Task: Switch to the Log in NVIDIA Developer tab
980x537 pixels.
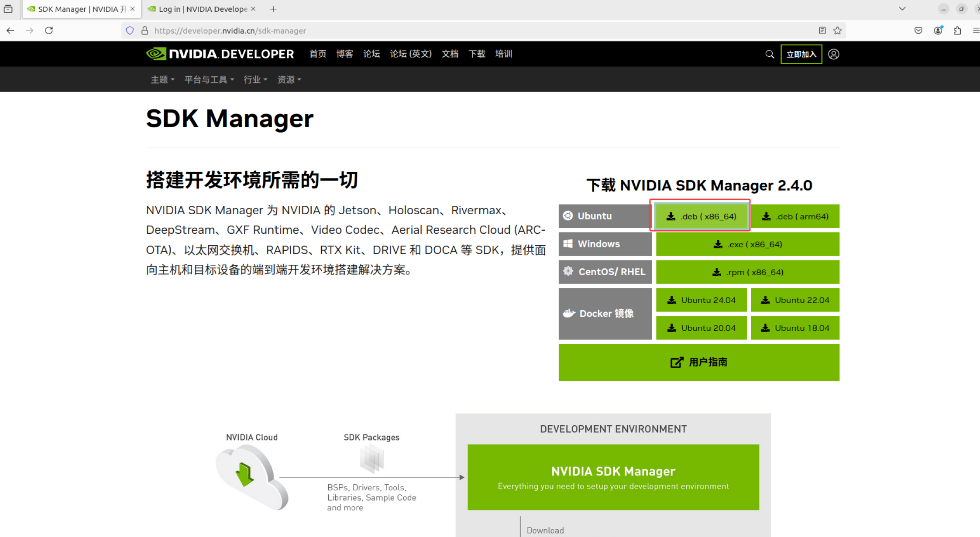Action: coord(202,9)
